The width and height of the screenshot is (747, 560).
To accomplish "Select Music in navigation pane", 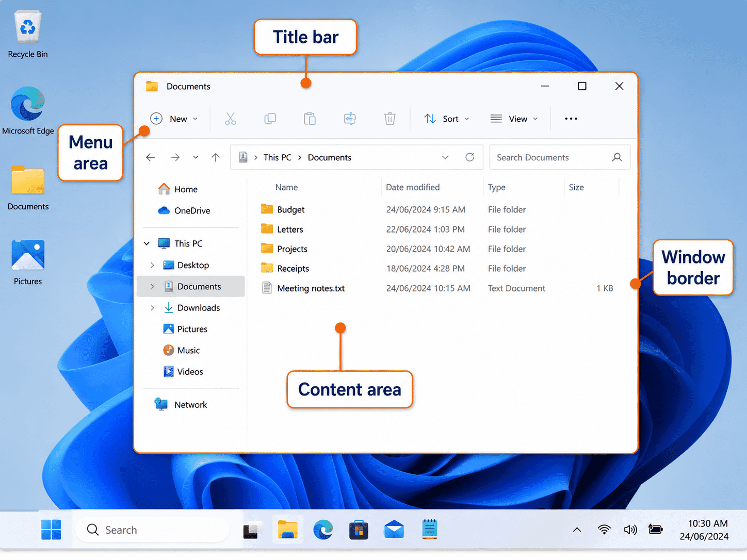I will [182, 350].
